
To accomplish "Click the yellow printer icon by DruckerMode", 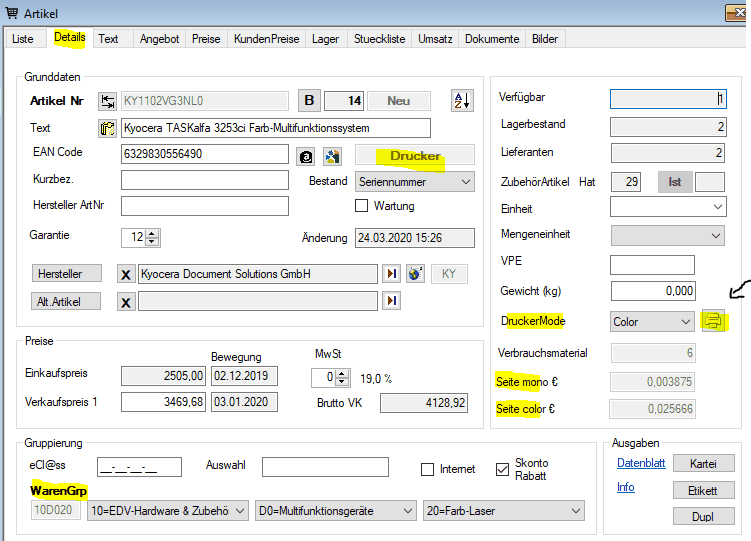I will (x=713, y=321).
